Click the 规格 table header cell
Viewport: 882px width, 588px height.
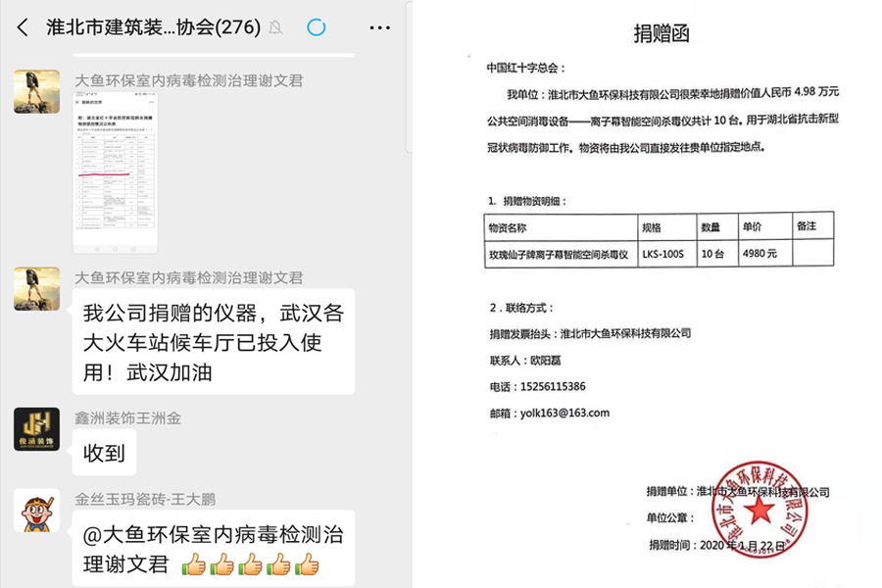pyautogui.click(x=667, y=228)
